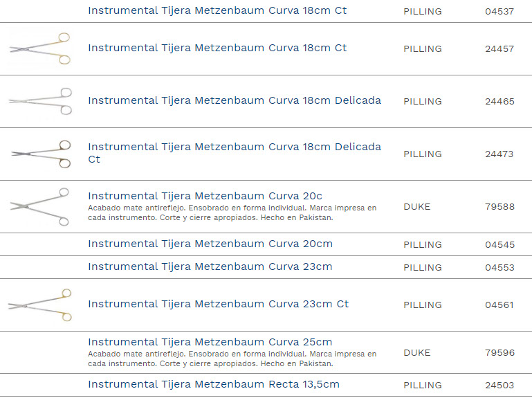The height and width of the screenshot is (398, 532).
Task: Click the scissors thumbnail beside code 24473
Action: [40, 154]
